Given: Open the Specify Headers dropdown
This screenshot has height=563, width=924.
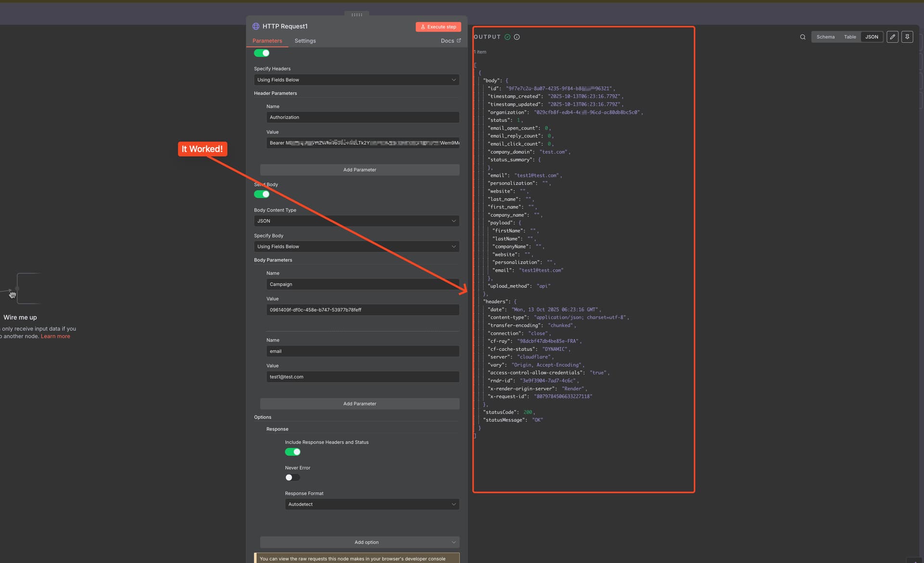Looking at the screenshot, I should (357, 80).
